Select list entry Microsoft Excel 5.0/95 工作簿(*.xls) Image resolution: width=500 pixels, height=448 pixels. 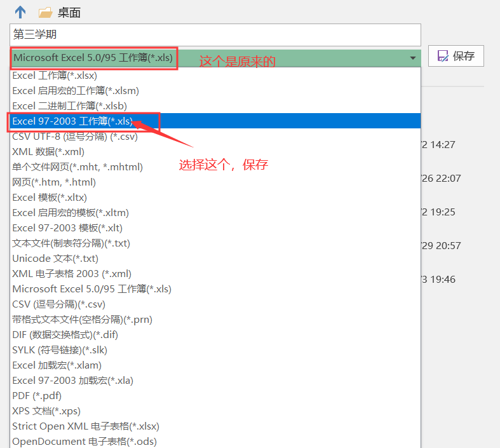coord(215,289)
